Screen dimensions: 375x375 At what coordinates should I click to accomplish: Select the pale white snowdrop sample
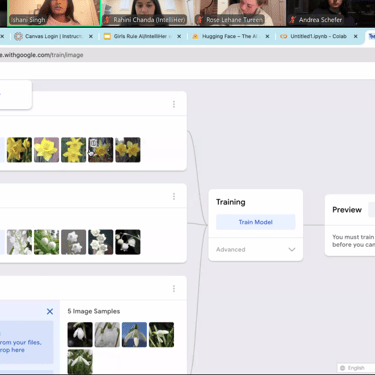pos(107,334)
